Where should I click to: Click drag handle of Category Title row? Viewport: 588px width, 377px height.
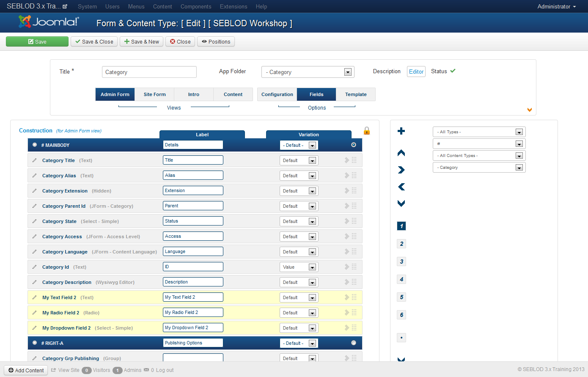point(354,160)
